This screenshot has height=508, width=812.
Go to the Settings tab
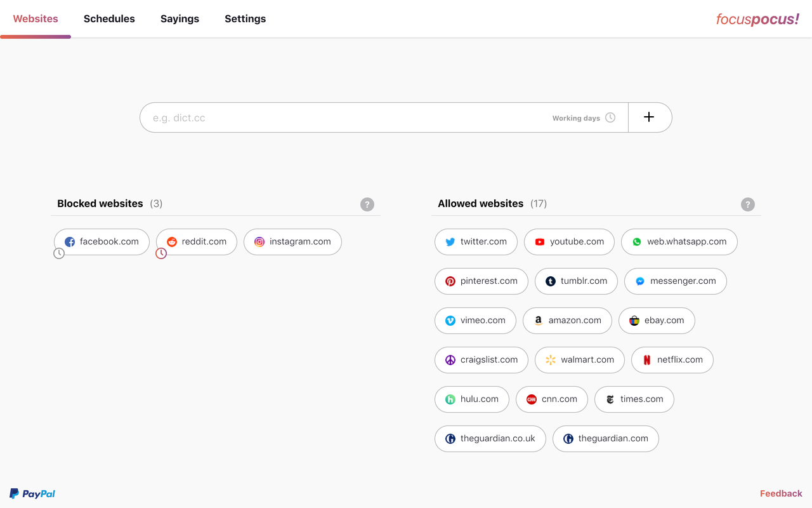pyautogui.click(x=245, y=19)
